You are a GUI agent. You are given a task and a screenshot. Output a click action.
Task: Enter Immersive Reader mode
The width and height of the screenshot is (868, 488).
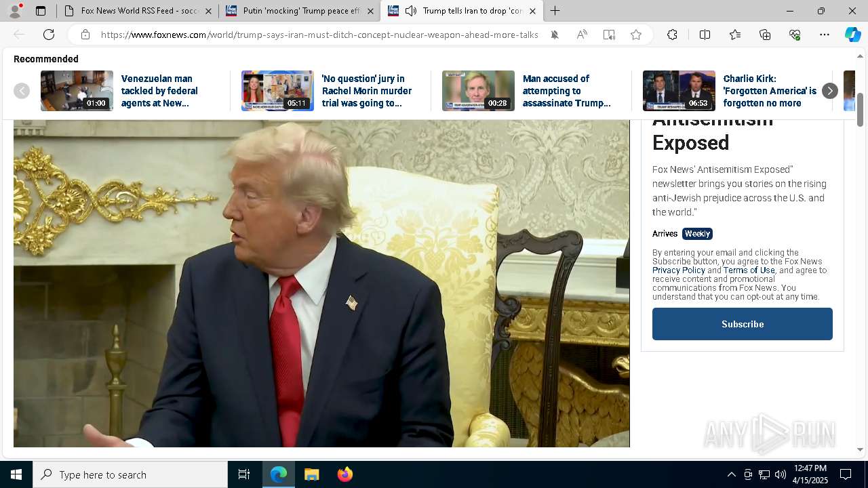coord(609,35)
